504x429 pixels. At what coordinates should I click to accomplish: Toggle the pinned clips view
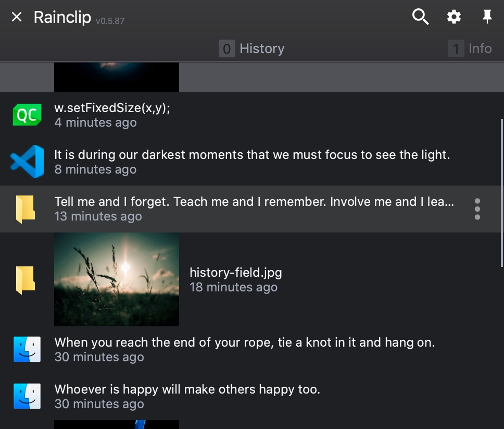(x=486, y=16)
